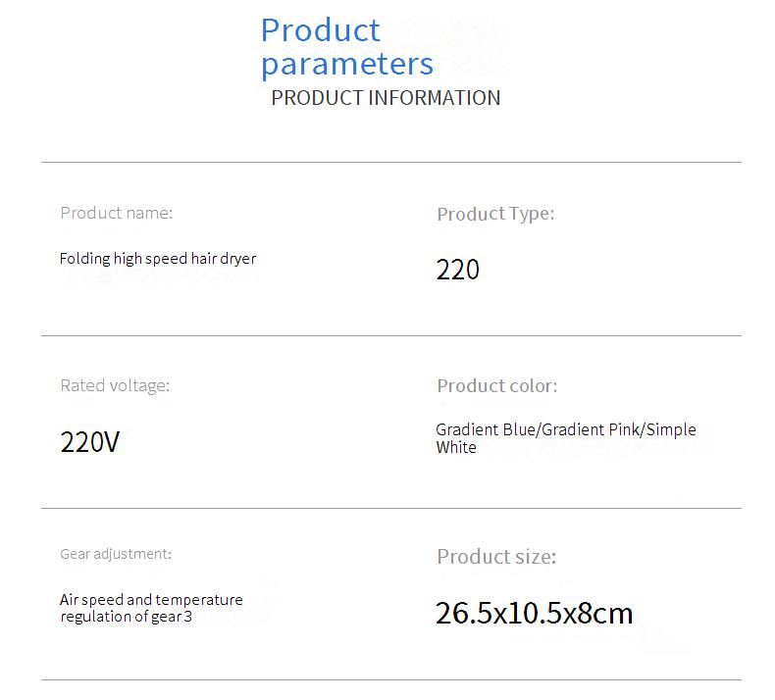The width and height of the screenshot is (775, 700).
Task: Click the "220V" voltage value
Action: (89, 442)
